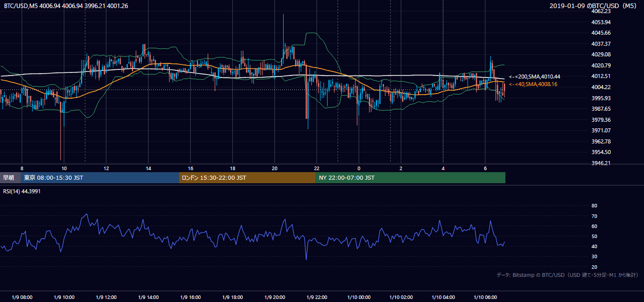Click hour tick 10 under the price chart

(x=64, y=168)
